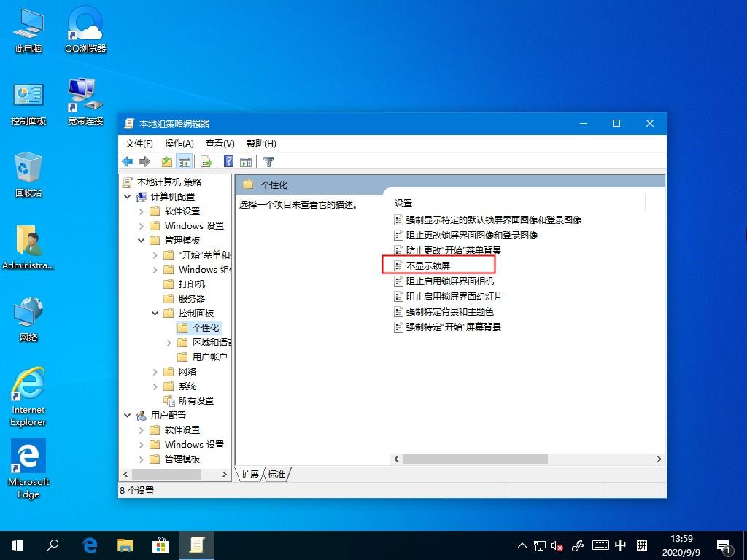Toggle the action pane toolbar icon
The width and height of the screenshot is (747, 560).
click(x=247, y=161)
